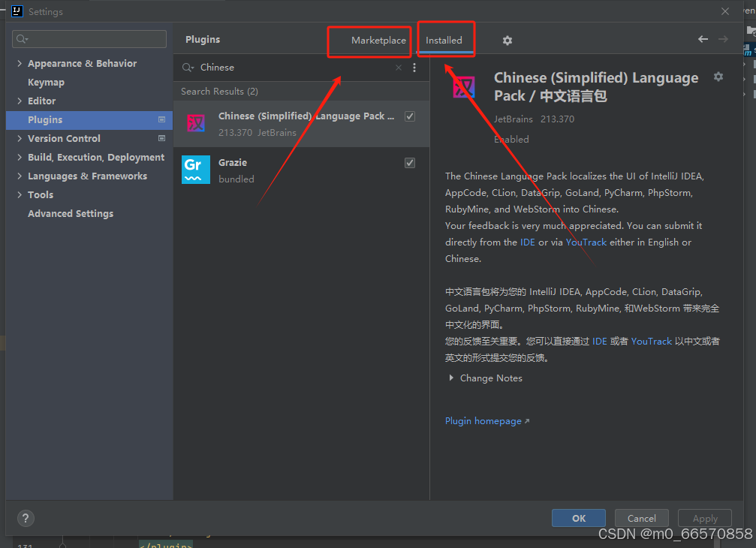Screen dimensions: 756x548
Task: Expand the Tools settings node
Action: pyautogui.click(x=20, y=194)
